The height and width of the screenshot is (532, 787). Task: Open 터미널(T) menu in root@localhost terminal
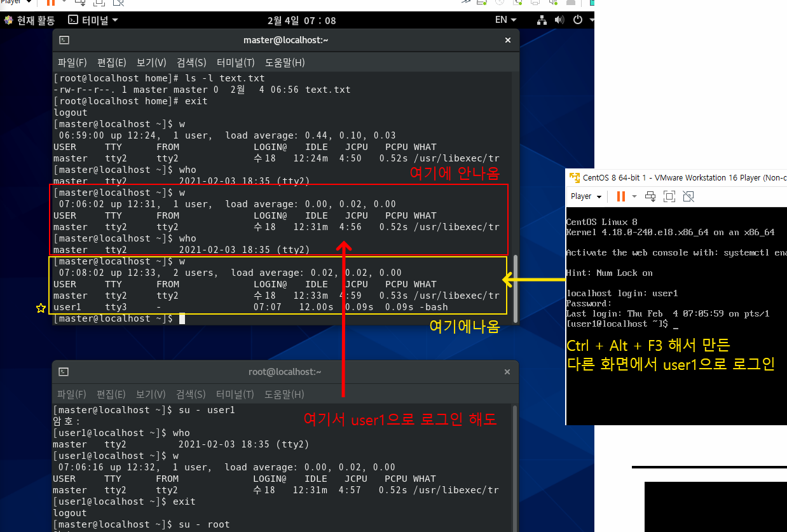pos(235,394)
